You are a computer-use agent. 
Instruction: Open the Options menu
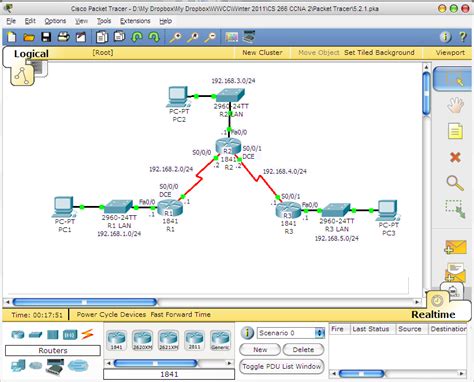click(55, 21)
